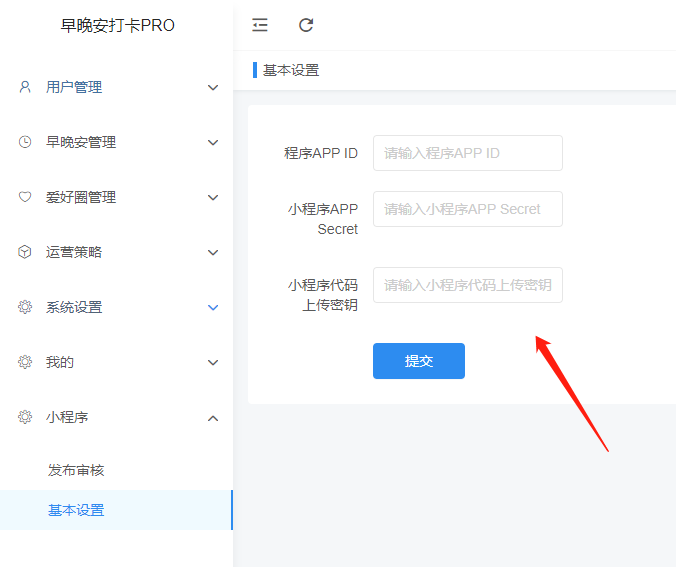676x567 pixels.
Task: Click the cube icon beside 运营策略
Action: (25, 252)
